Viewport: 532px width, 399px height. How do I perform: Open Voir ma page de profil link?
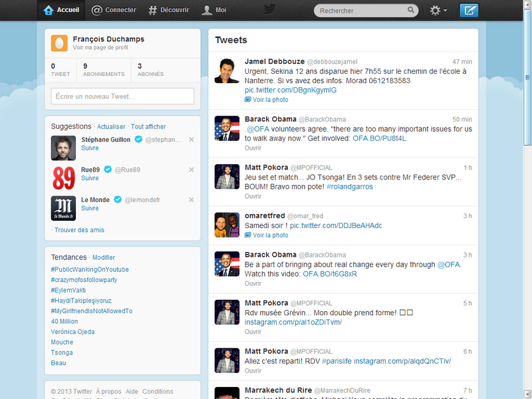click(100, 47)
